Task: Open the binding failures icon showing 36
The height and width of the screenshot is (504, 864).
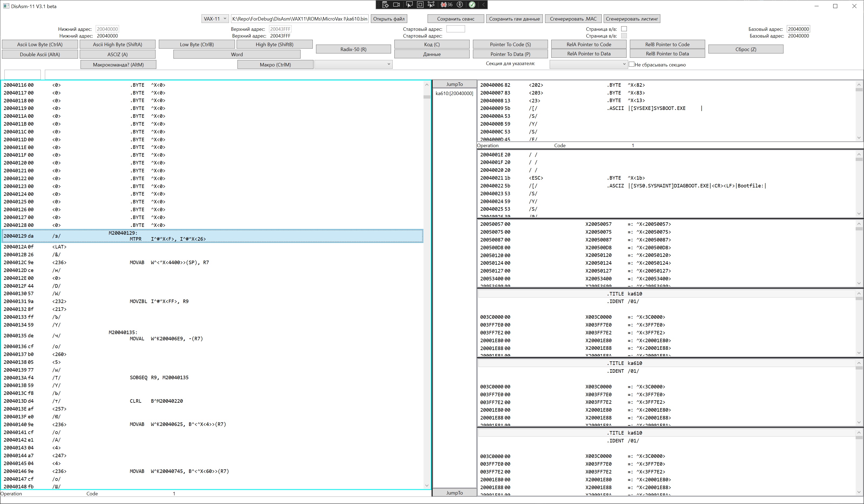Action: coord(446,5)
